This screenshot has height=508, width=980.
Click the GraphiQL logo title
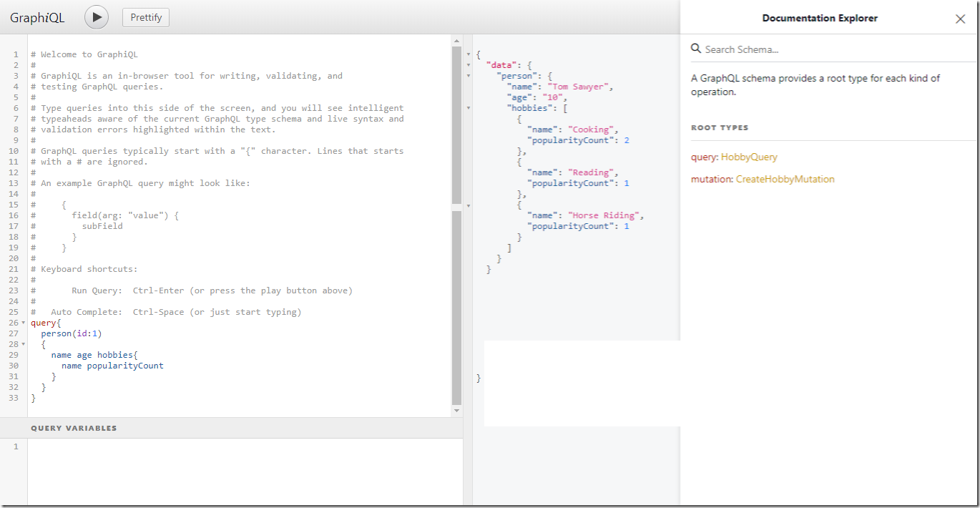37,18
